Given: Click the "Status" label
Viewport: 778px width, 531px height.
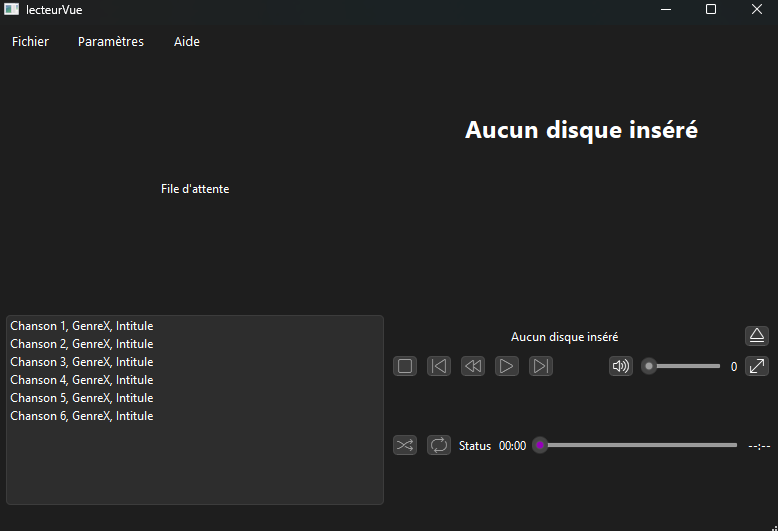Looking at the screenshot, I should pos(475,446).
